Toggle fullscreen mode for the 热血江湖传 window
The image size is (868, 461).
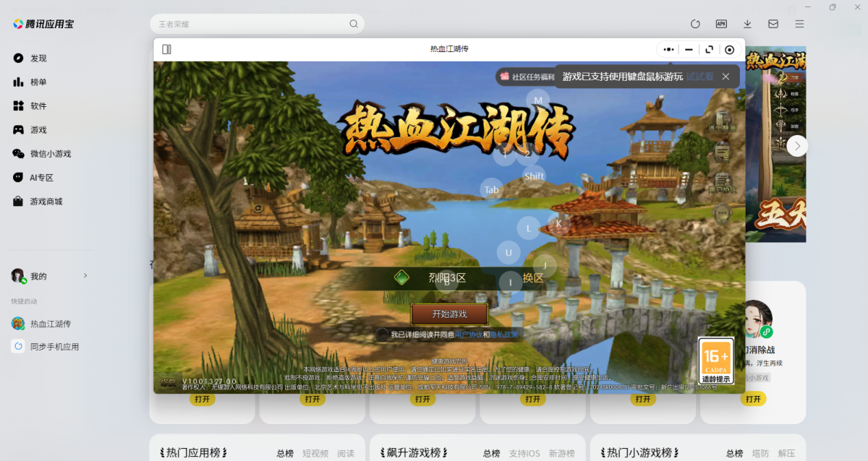[x=710, y=48]
